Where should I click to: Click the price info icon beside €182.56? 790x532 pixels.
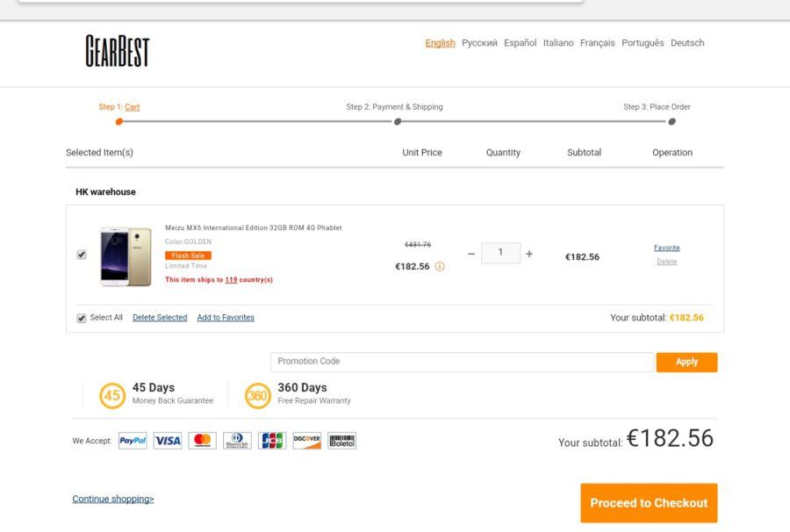440,267
